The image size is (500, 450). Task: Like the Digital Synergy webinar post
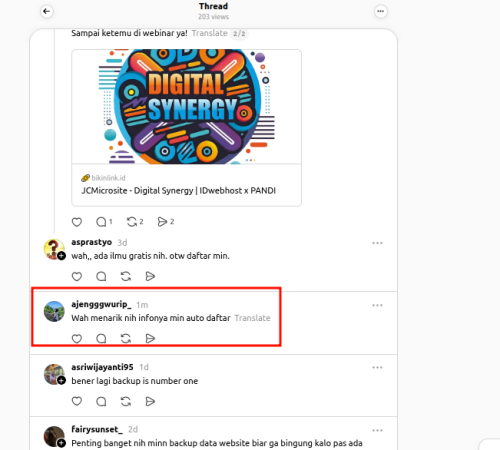pos(77,222)
